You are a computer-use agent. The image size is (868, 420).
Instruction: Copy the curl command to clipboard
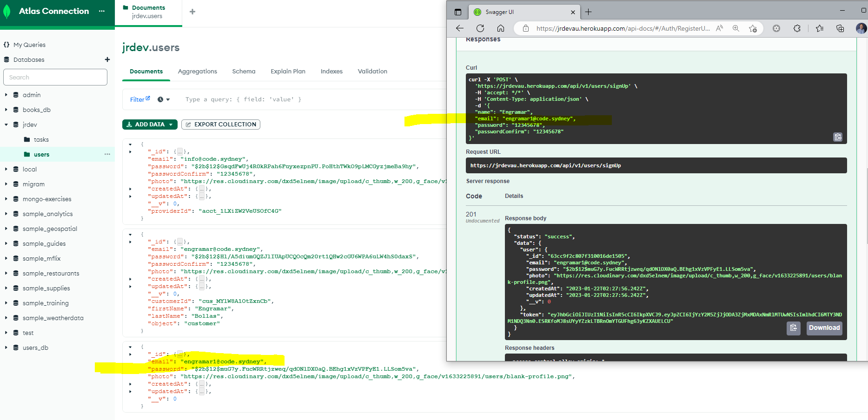(838, 137)
